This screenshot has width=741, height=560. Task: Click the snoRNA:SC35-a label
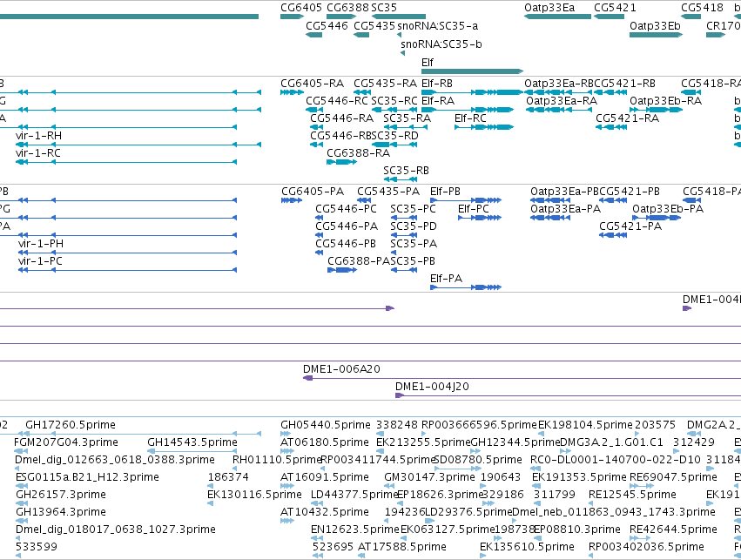438,25
